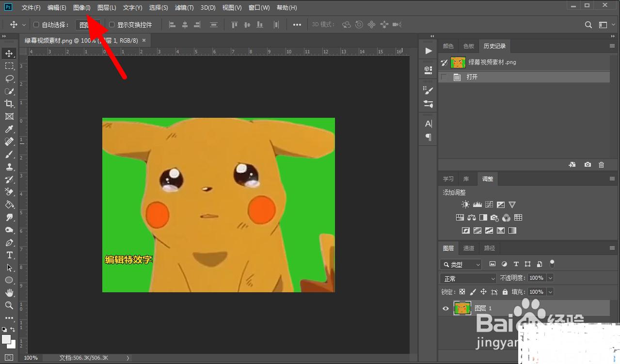This screenshot has height=364, width=620.
Task: Select the Lasso tool
Action: 9,79
